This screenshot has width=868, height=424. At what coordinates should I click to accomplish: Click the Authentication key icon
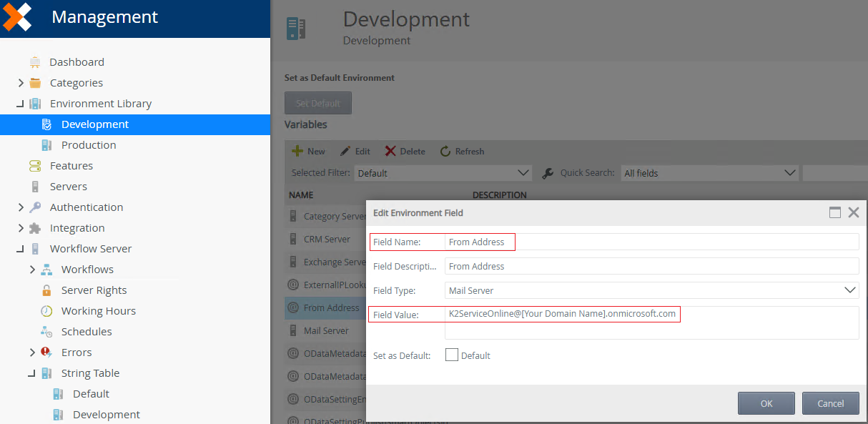tap(35, 207)
